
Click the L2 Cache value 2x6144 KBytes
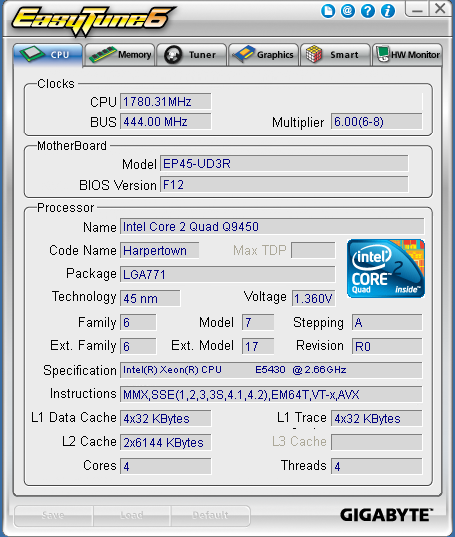click(x=165, y=442)
